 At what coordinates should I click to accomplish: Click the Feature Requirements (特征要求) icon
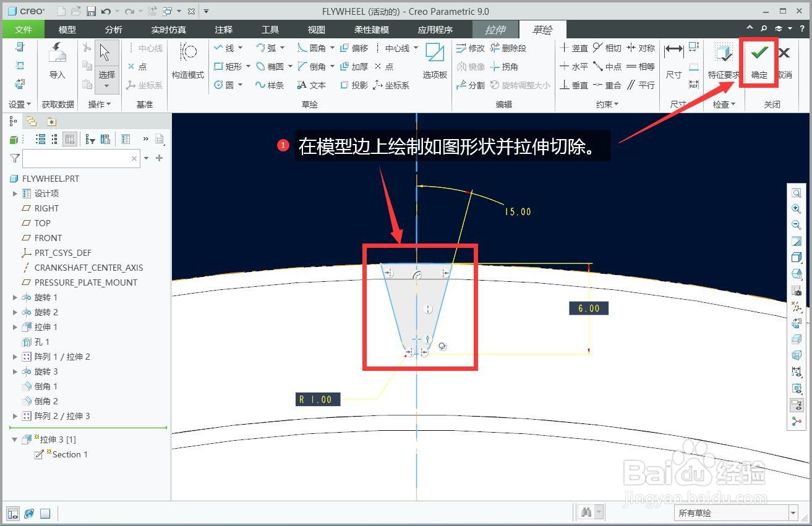(724, 61)
